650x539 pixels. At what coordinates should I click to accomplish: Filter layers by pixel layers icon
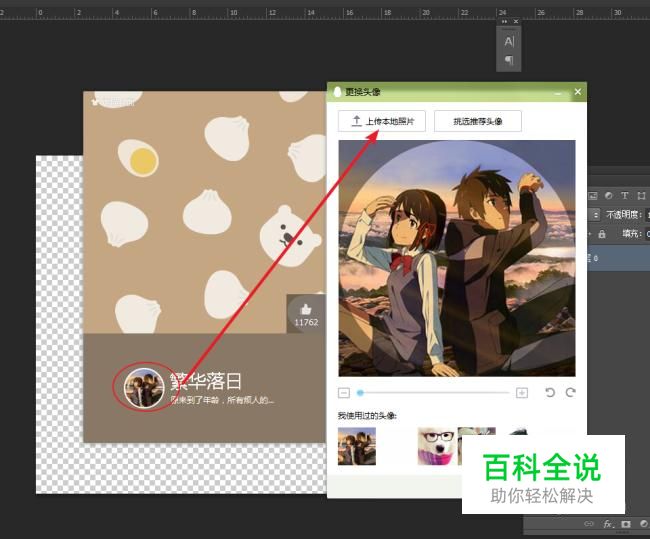[593, 196]
